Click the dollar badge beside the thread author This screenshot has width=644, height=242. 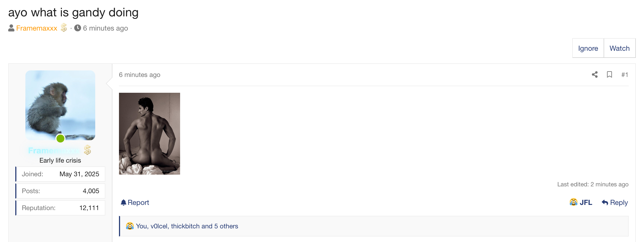tap(64, 28)
